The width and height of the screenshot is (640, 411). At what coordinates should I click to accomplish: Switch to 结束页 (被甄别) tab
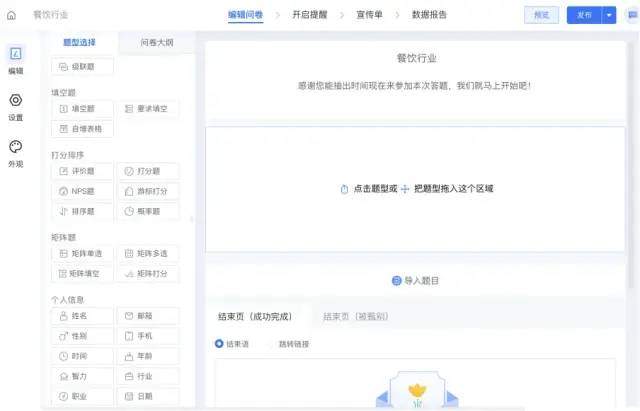click(355, 317)
